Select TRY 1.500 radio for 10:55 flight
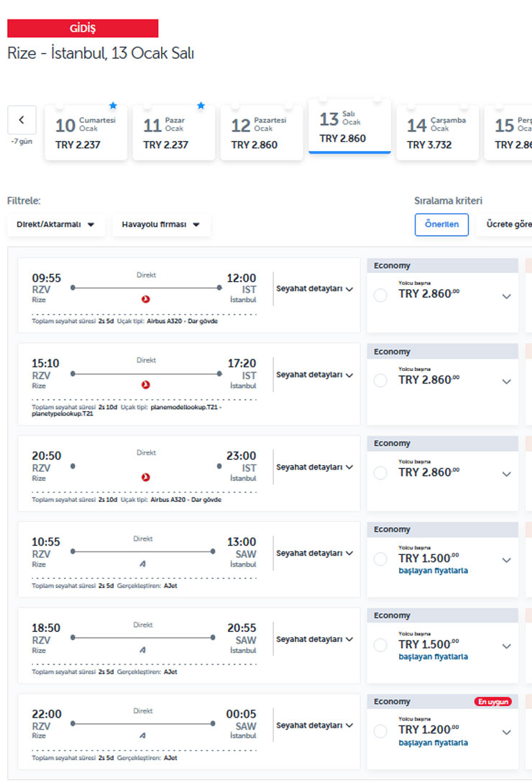532x783 pixels. point(380,560)
